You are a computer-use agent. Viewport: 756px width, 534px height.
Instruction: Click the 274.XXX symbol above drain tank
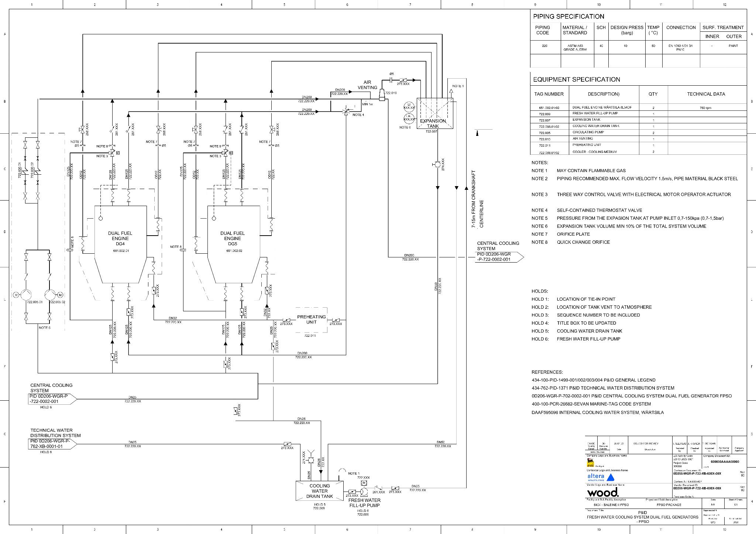point(311,460)
